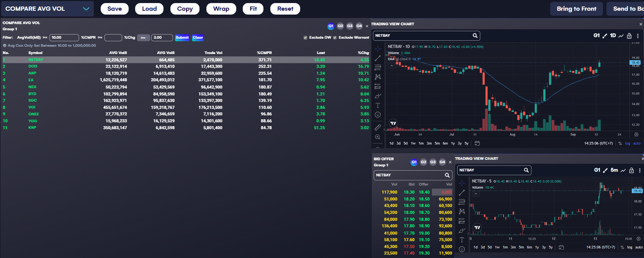644x258 pixels.
Task: Click the Reset button
Action: (285, 9)
